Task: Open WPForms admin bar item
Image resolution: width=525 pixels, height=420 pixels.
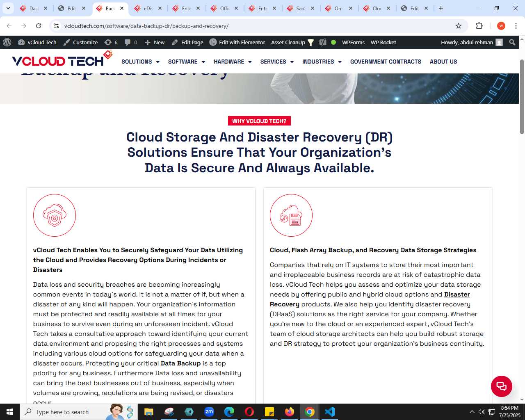Action: [353, 42]
